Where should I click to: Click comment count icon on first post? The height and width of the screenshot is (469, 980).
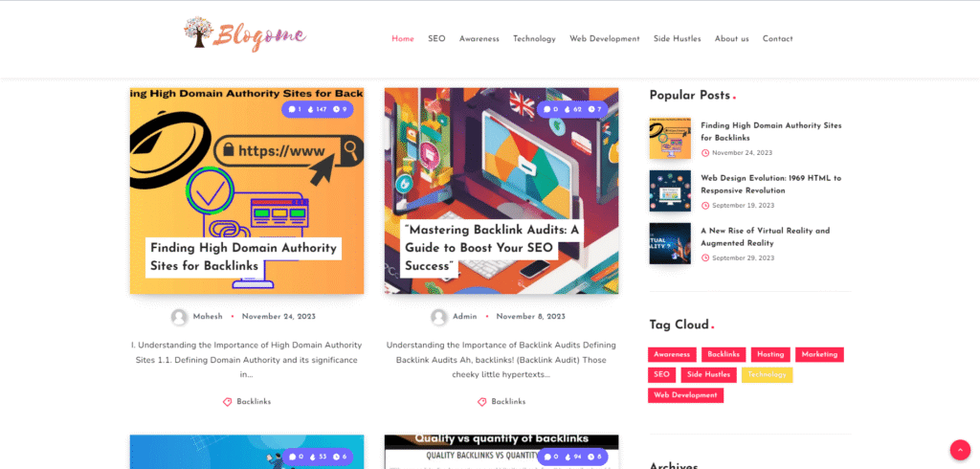pyautogui.click(x=291, y=109)
